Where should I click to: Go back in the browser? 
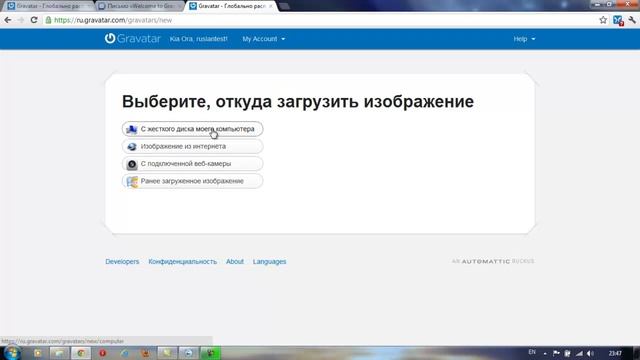click(x=8, y=20)
